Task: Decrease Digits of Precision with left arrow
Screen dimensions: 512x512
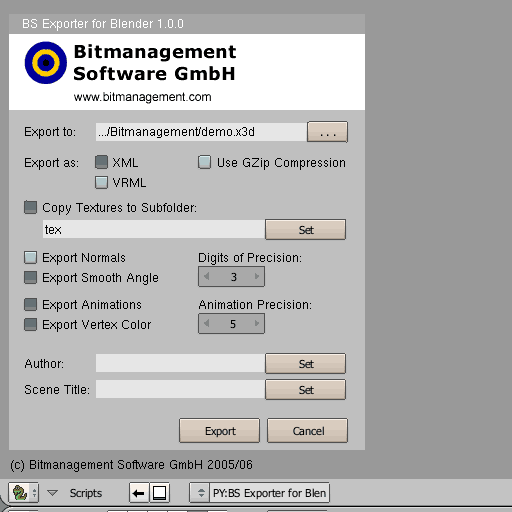Action: click(206, 276)
